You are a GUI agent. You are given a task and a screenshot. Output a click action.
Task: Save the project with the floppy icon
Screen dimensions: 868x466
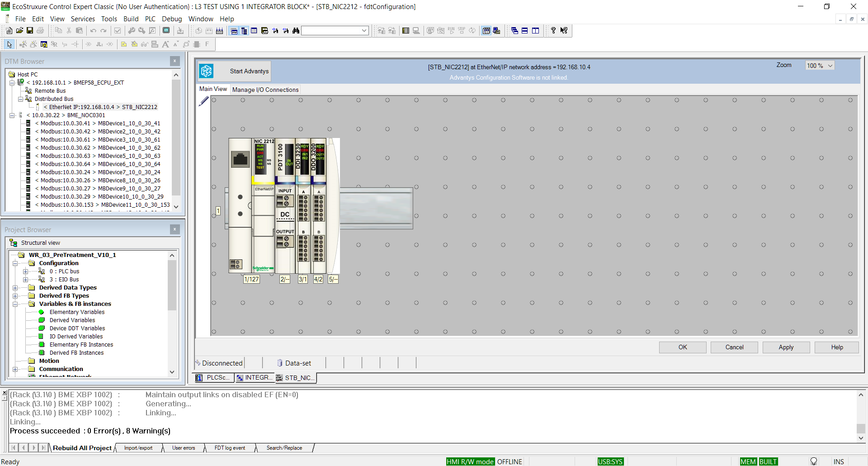(x=30, y=31)
